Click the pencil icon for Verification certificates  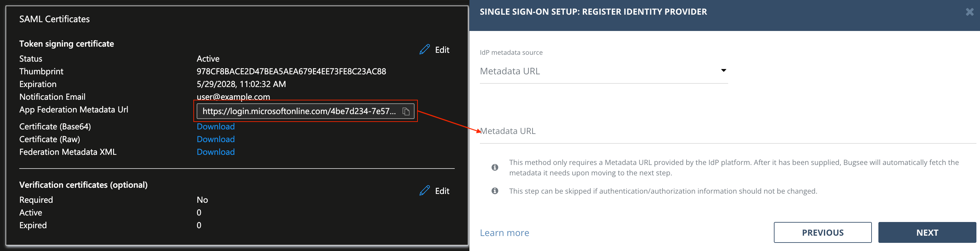point(425,191)
